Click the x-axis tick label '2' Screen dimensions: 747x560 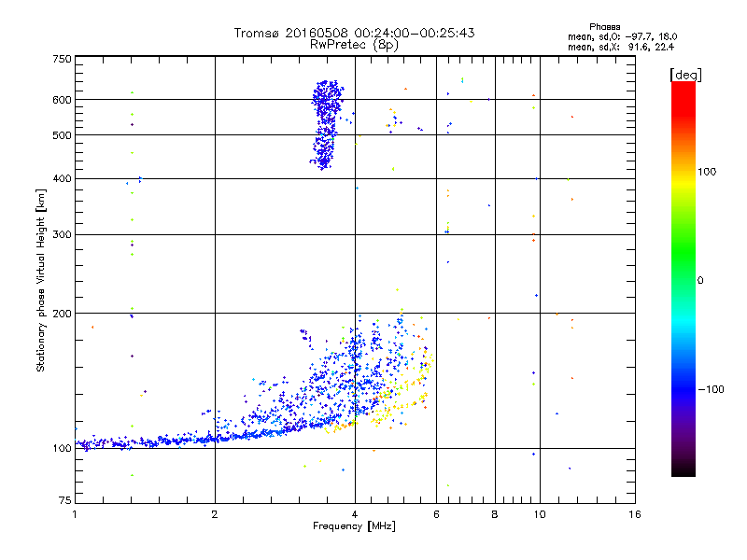215,514
